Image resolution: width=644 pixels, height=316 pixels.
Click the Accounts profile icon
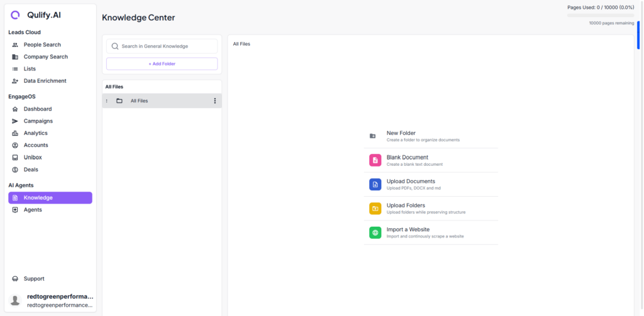[x=15, y=145]
